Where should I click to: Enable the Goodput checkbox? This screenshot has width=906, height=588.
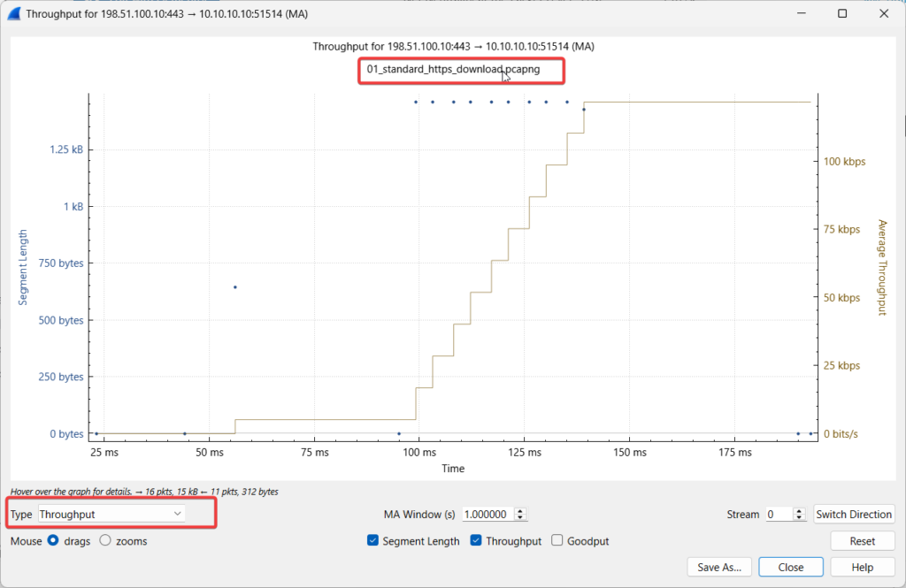[x=557, y=541]
